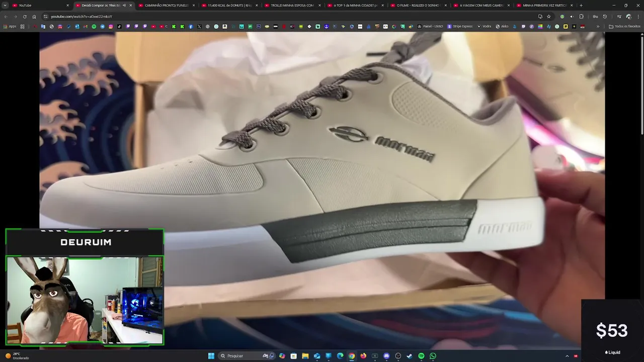
Task: Open the Instagram bookmark icon
Action: point(111,26)
